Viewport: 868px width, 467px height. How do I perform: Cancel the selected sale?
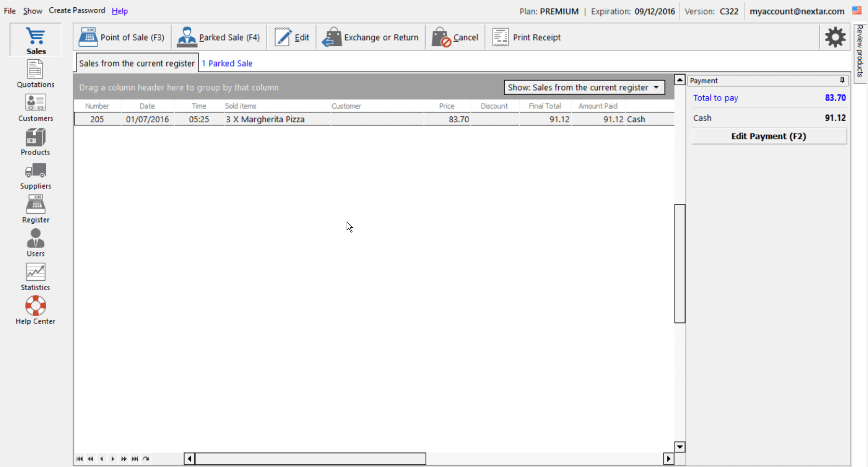[455, 37]
